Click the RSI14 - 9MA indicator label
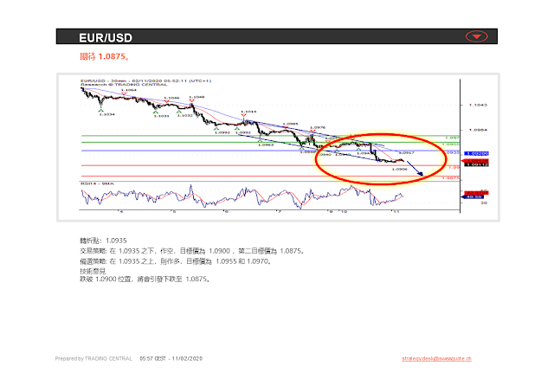This screenshot has height=392, width=554. (x=97, y=183)
